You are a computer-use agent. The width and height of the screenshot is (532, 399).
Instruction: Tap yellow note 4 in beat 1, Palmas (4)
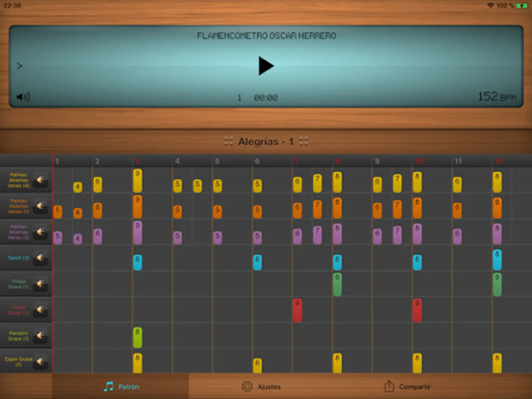coord(78,187)
